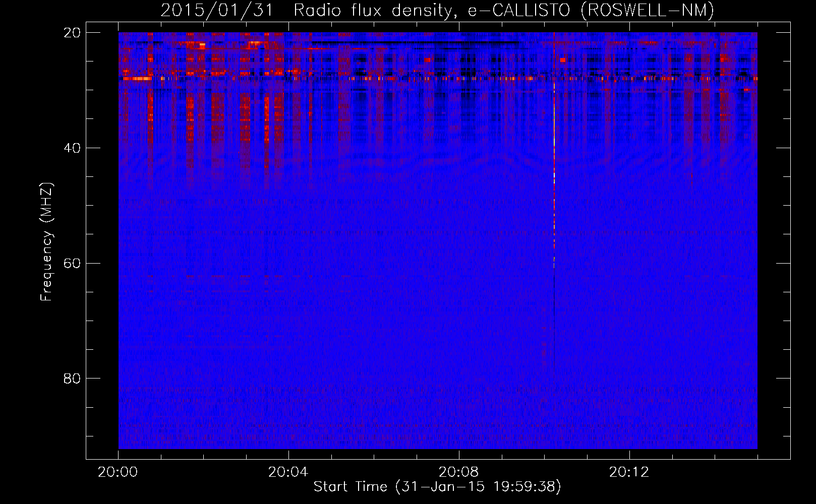Click the Frequency (MHZ) axis title
This screenshot has width=816, height=504.
point(46,242)
